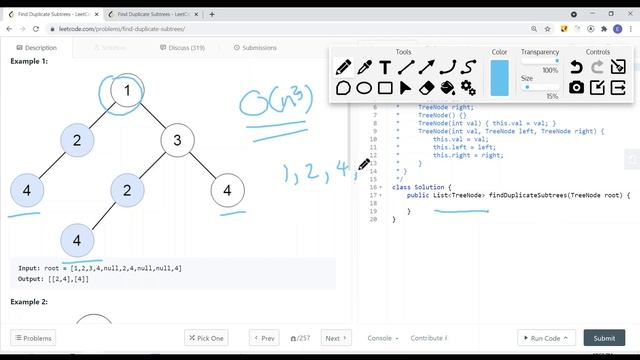Click the yellow-black extension icon
Screen dimensions: 640x360
tap(564, 29)
